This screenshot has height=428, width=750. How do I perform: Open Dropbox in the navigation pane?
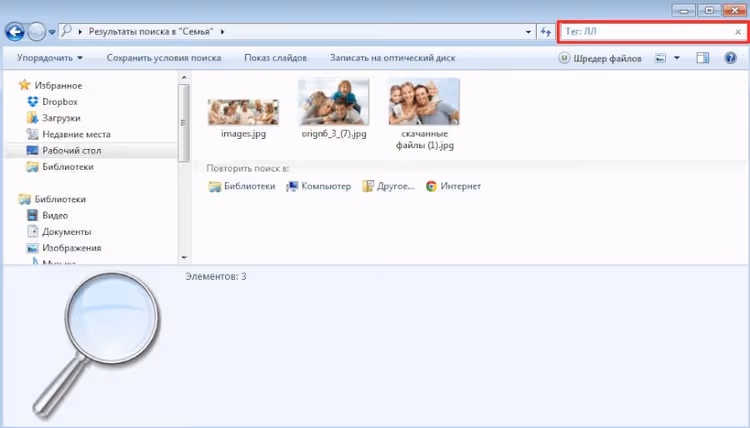pos(60,102)
